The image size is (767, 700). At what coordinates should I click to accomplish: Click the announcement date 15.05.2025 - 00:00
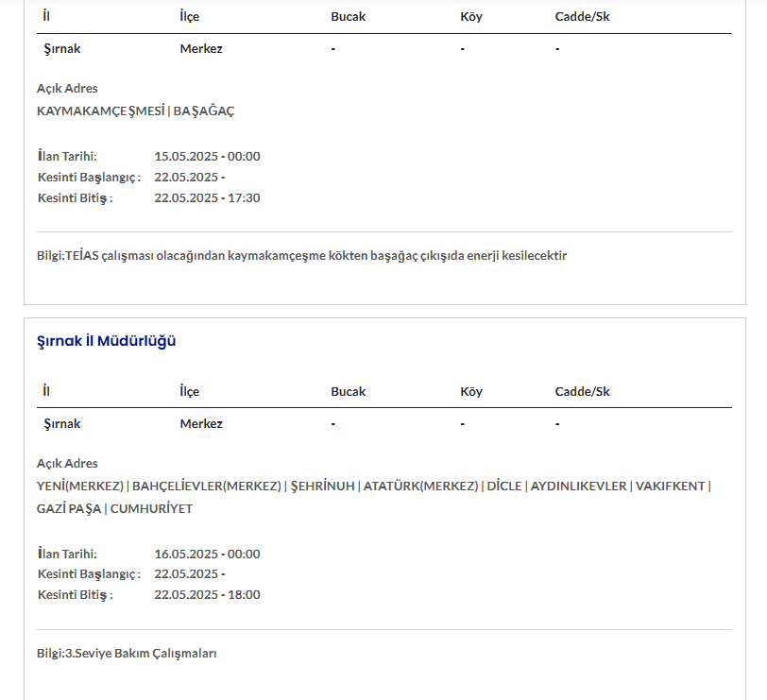pyautogui.click(x=207, y=156)
